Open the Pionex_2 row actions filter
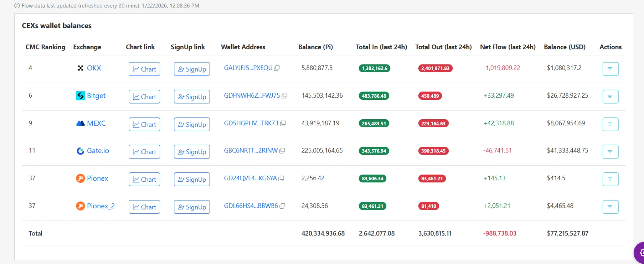The height and width of the screenshot is (264, 644). tap(610, 207)
